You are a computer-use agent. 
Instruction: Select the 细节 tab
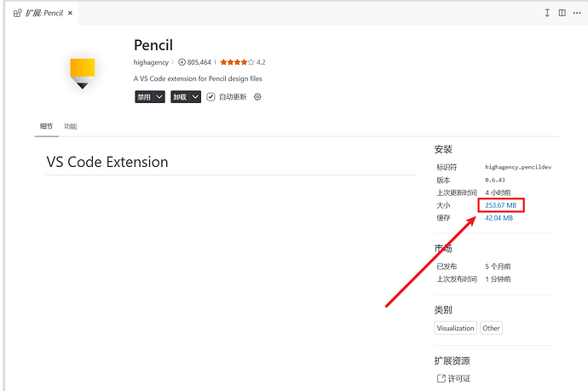47,126
